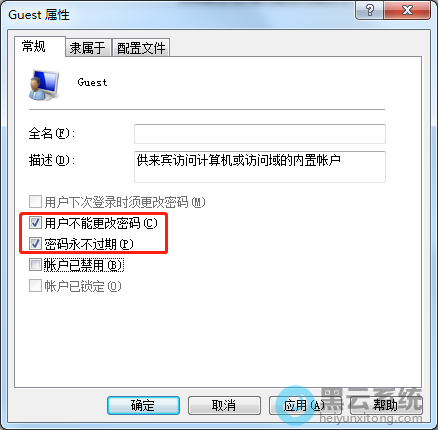Click the Guest account name label
Viewport: 438px width, 430px height.
point(92,82)
